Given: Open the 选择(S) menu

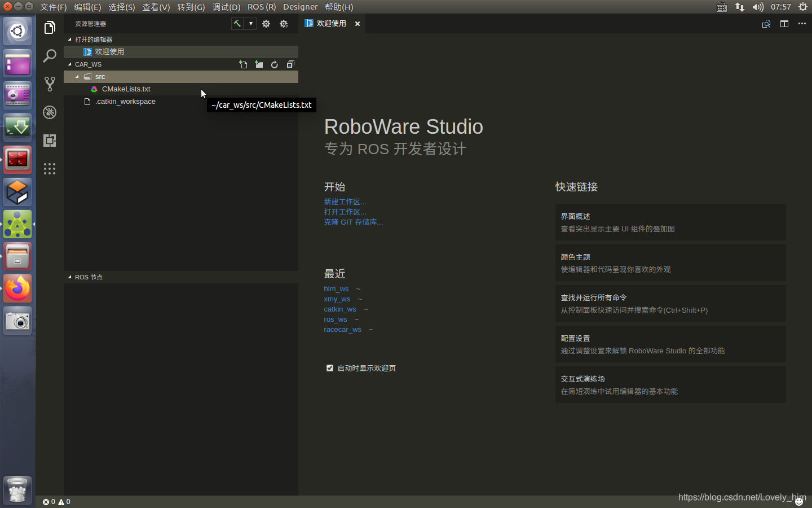Looking at the screenshot, I should [x=121, y=7].
